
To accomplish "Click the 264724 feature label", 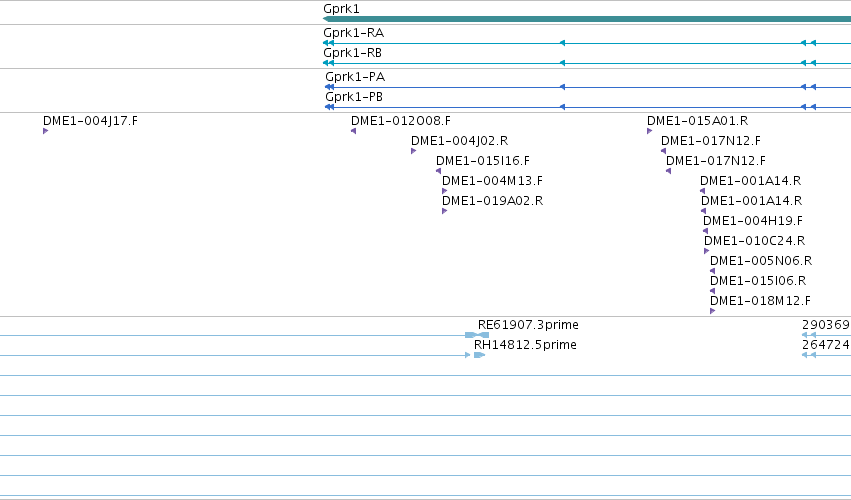I will tap(826, 345).
